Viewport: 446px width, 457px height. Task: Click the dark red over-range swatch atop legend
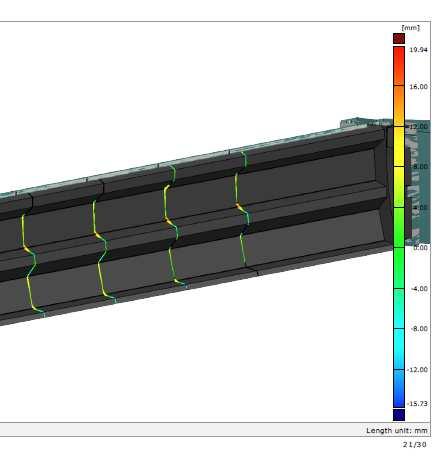point(399,38)
